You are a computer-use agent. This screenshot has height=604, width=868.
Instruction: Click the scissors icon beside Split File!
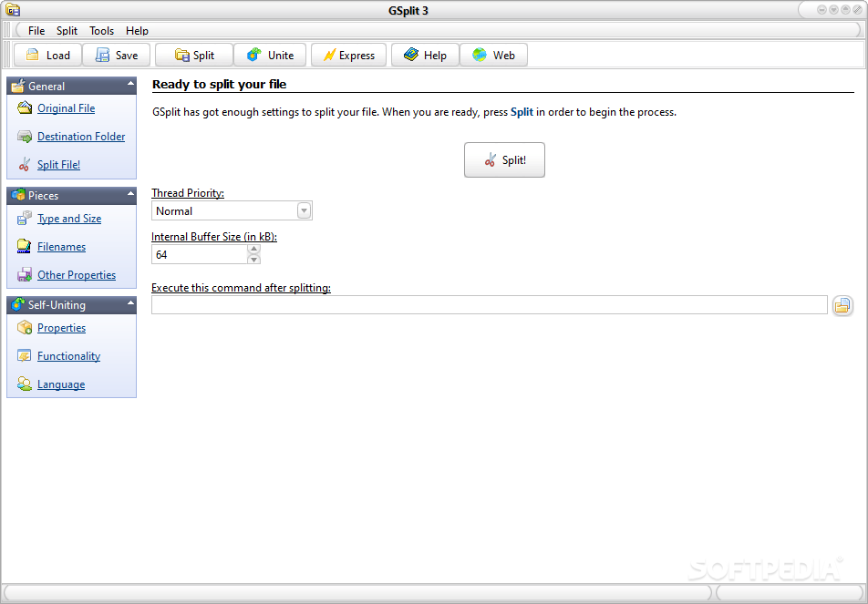(x=24, y=164)
